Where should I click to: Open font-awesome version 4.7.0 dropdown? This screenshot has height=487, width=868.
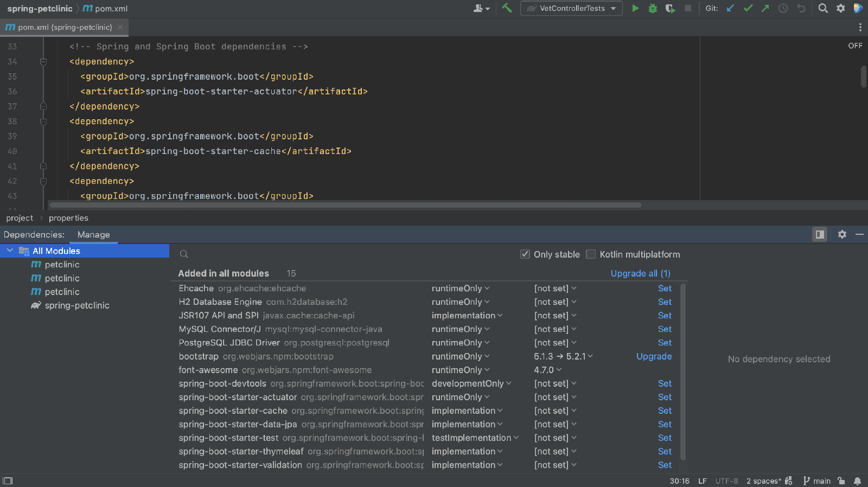tap(547, 370)
